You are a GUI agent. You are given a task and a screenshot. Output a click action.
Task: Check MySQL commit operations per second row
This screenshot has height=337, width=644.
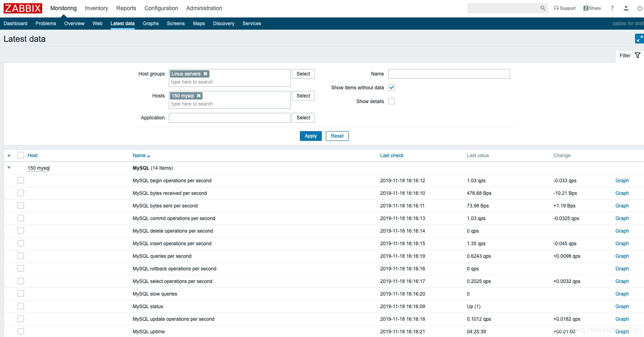coord(21,218)
